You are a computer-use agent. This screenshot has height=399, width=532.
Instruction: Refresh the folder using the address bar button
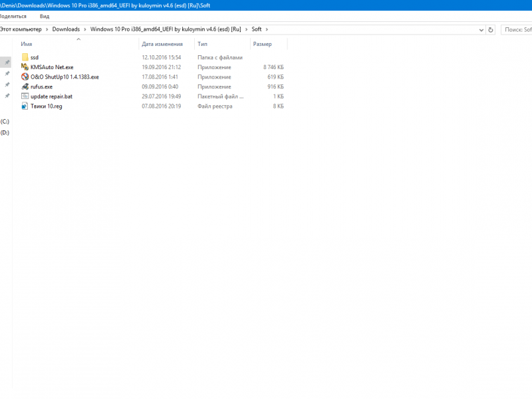[491, 30]
